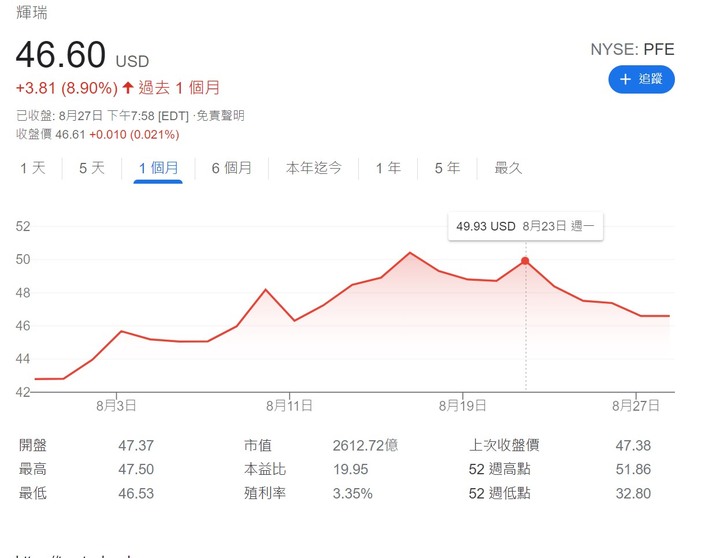
Task: Click the 市值 value 2612.72億
Action: pos(366,445)
